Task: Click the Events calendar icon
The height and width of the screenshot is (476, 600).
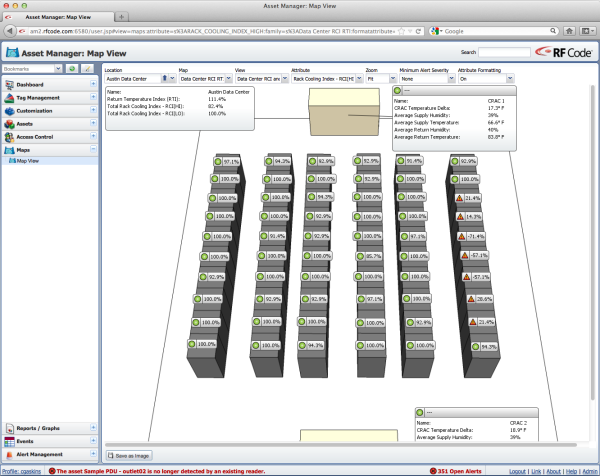Action: tap(9, 441)
